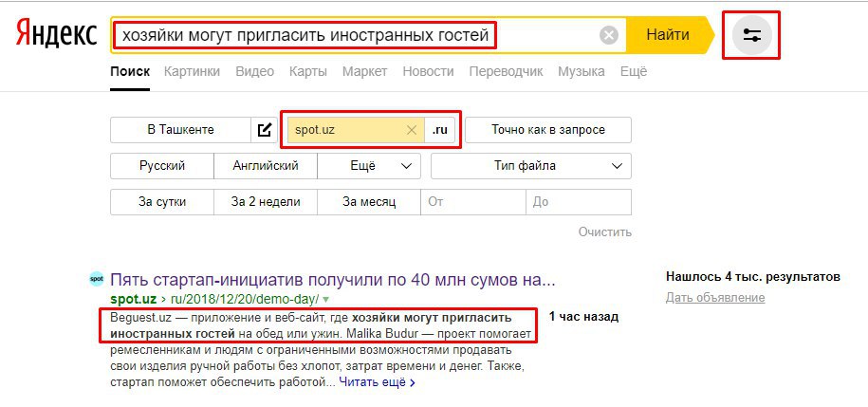
Task: Switch to the Маркет tab
Action: (364, 71)
